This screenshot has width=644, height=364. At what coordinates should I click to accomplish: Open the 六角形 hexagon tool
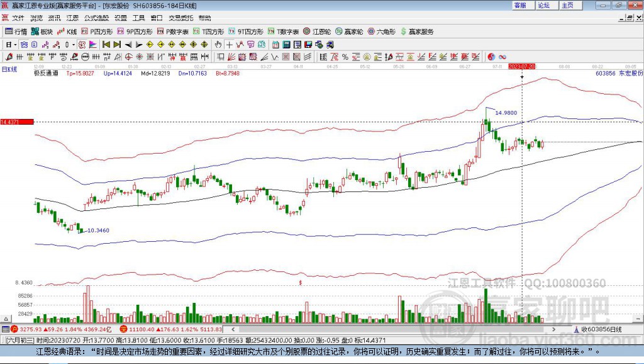pos(382,31)
